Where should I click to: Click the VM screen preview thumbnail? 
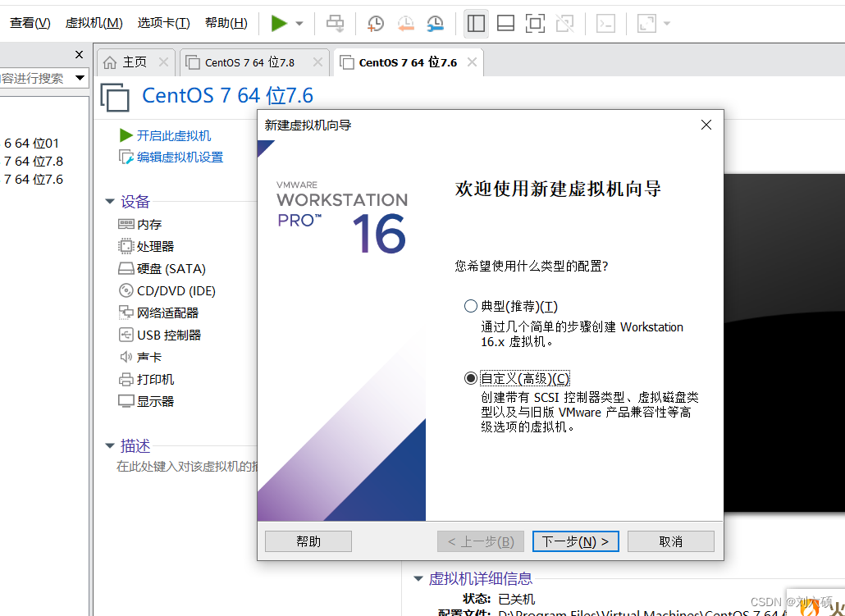coord(784,342)
